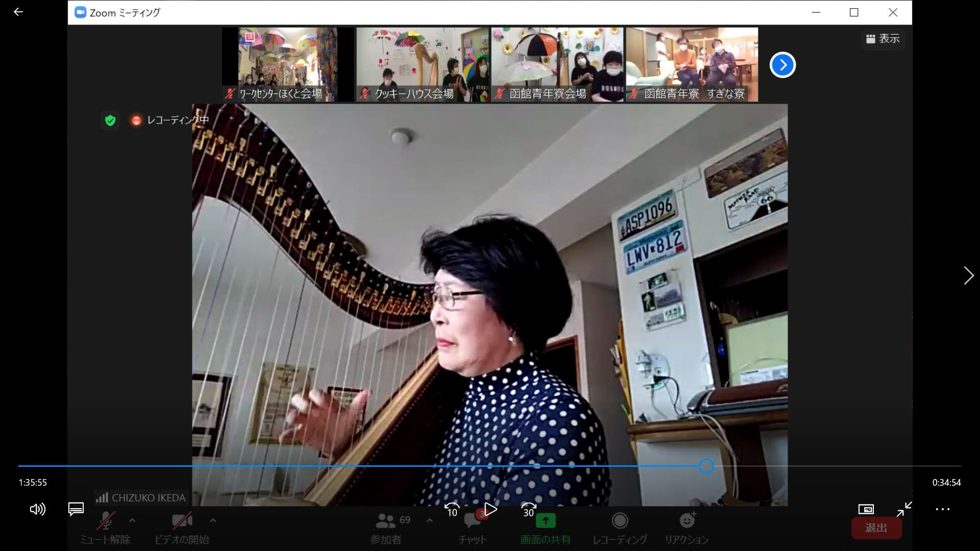The height and width of the screenshot is (551, 980).
Task: Enable mini player picture-in-picture view
Action: point(866,509)
